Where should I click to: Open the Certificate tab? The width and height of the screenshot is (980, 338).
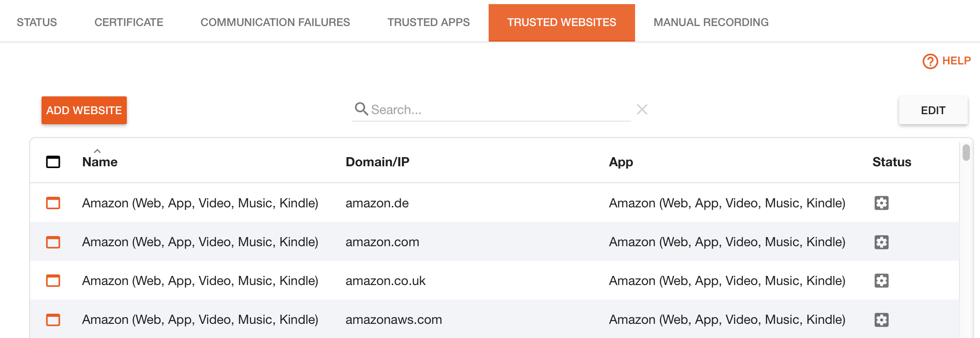pos(129,22)
